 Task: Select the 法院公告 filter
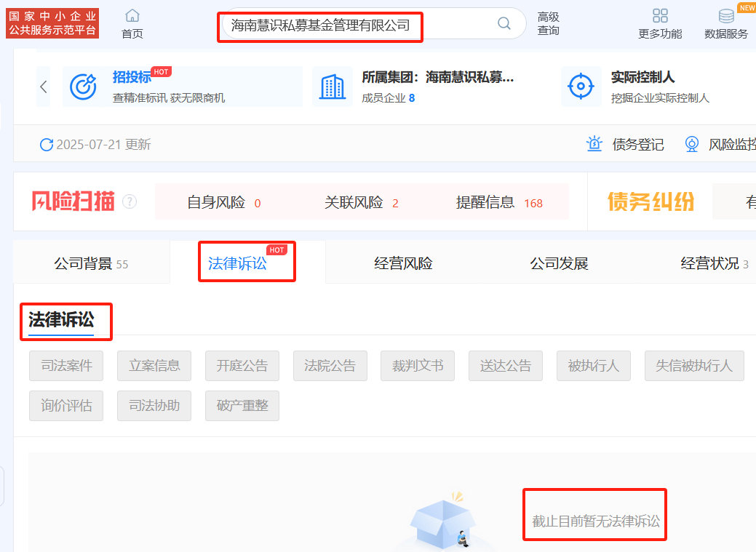[x=330, y=366]
